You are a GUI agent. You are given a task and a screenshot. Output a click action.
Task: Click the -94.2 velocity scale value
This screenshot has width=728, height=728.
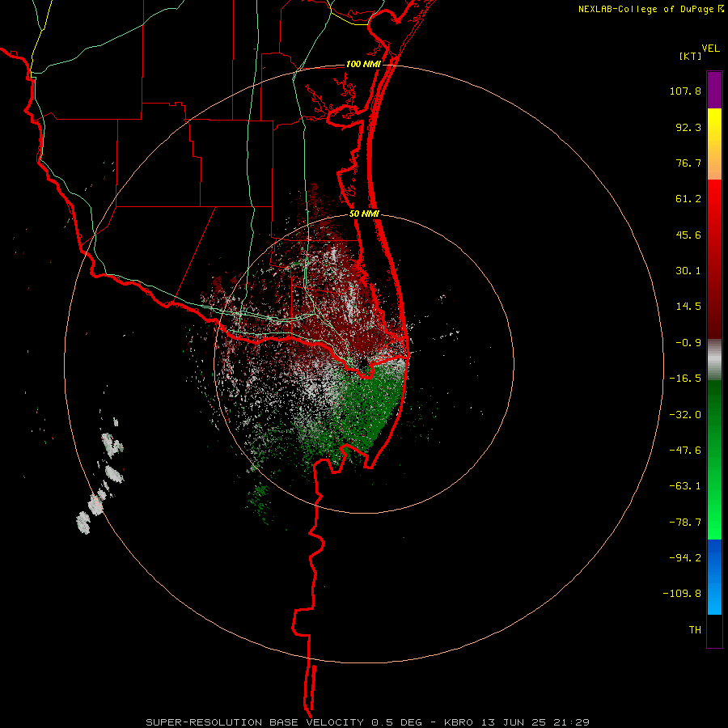pyautogui.click(x=685, y=558)
